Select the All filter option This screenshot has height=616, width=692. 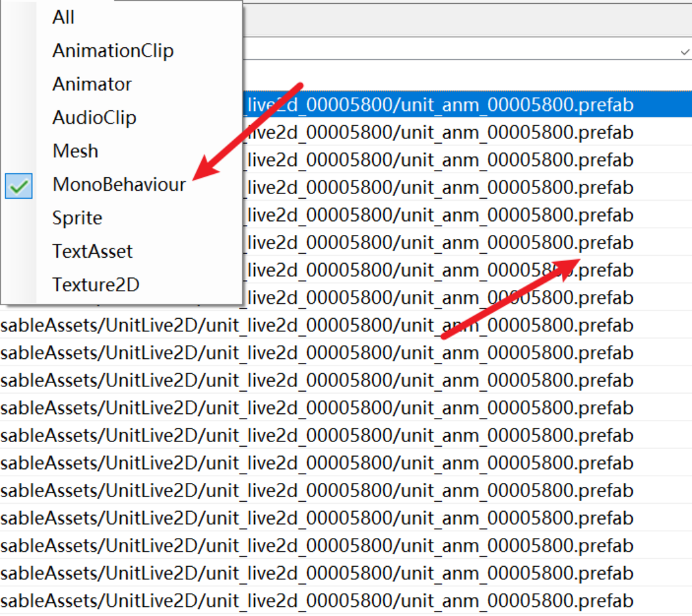(63, 18)
